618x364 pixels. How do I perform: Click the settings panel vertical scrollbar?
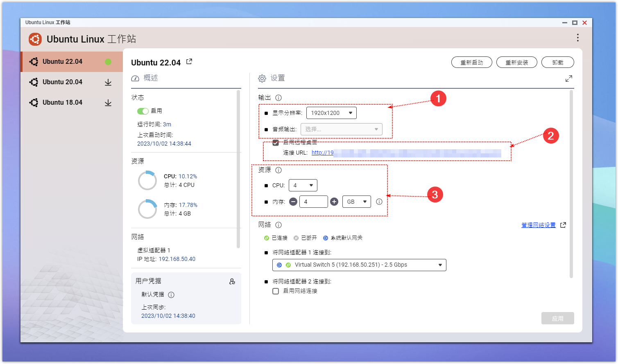571,184
